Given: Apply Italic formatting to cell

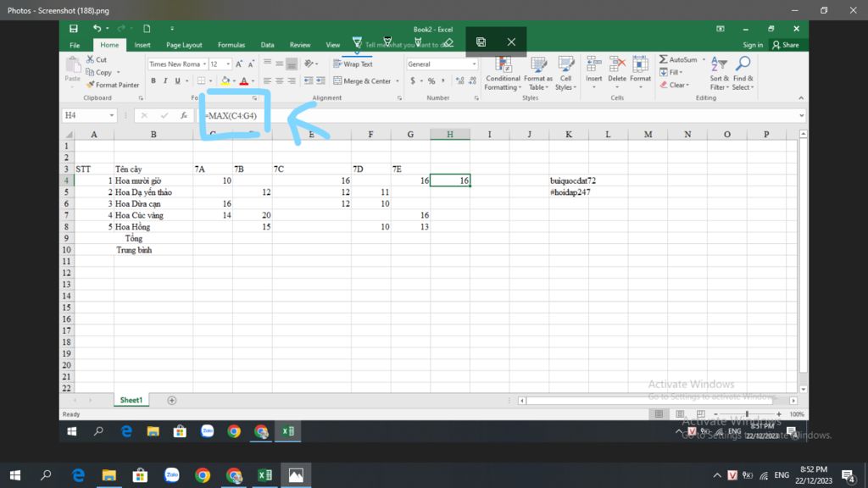Looking at the screenshot, I should click(165, 81).
